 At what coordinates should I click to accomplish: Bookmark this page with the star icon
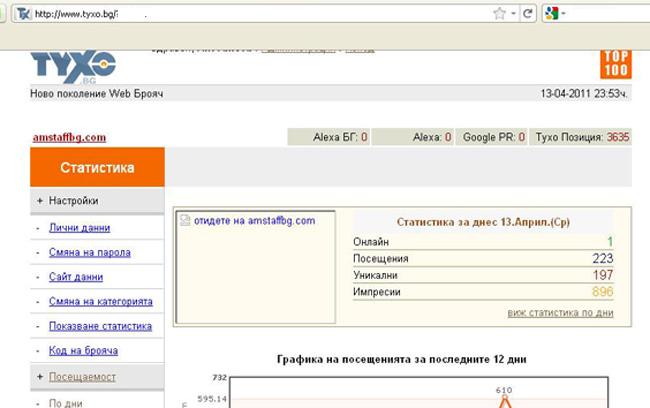coord(500,14)
